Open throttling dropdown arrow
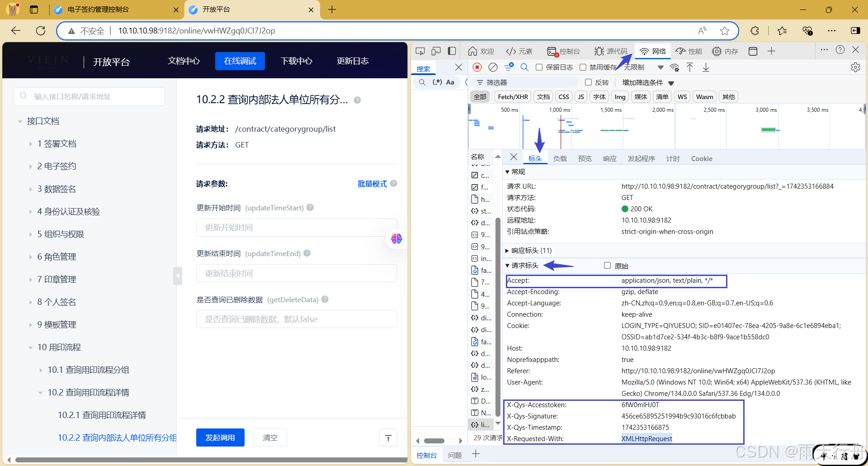Viewport: 868px width, 466px height. (x=660, y=67)
